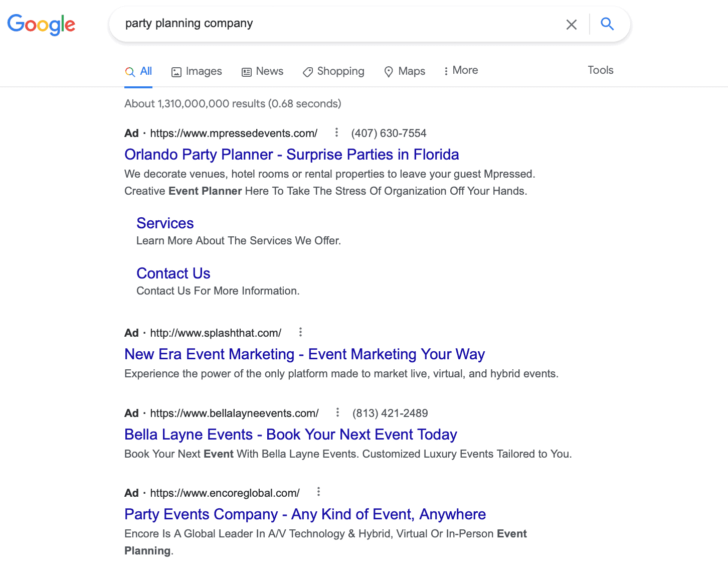
Task: Click phone number (813) 421-2489
Action: coord(390,413)
